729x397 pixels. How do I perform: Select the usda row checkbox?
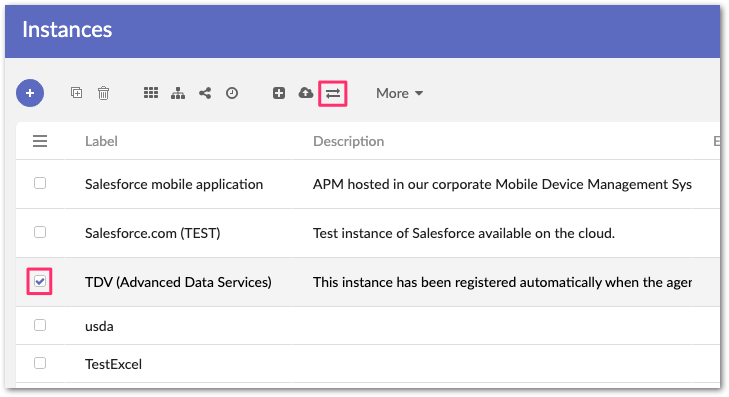click(40, 325)
